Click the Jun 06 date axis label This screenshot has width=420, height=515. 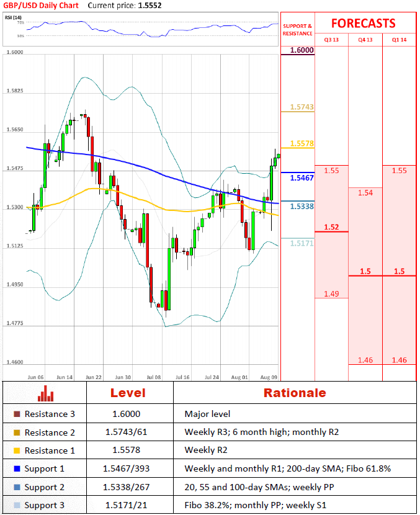pyautogui.click(x=35, y=377)
